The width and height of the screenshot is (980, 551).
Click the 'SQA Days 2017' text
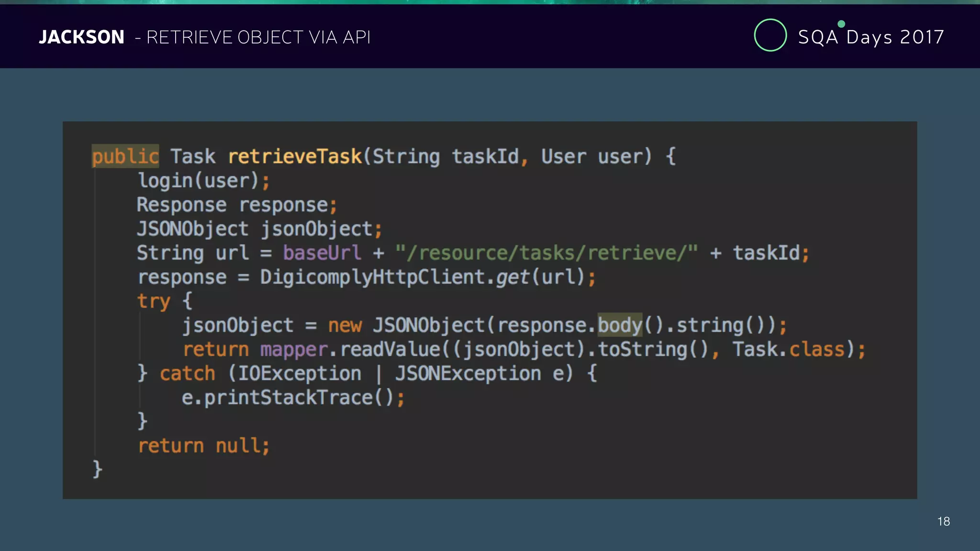coord(871,37)
